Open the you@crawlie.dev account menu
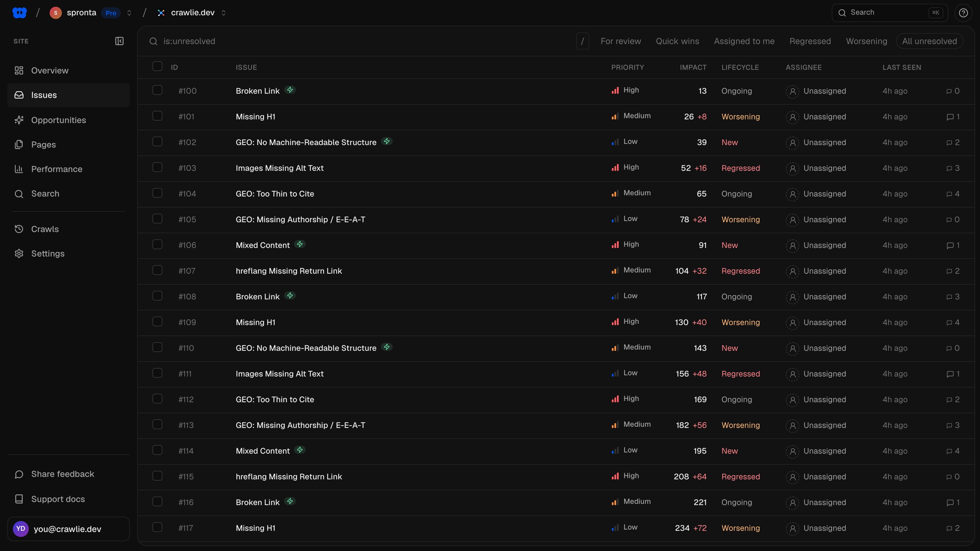 pyautogui.click(x=69, y=529)
